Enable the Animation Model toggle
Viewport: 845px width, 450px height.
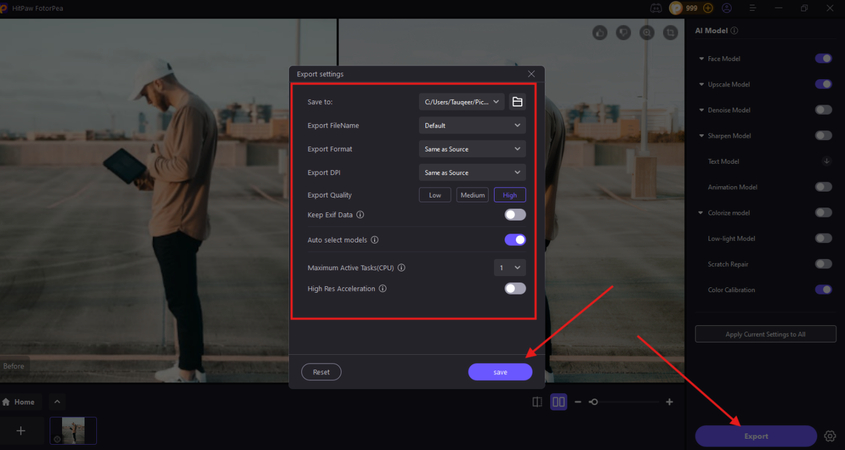(823, 187)
